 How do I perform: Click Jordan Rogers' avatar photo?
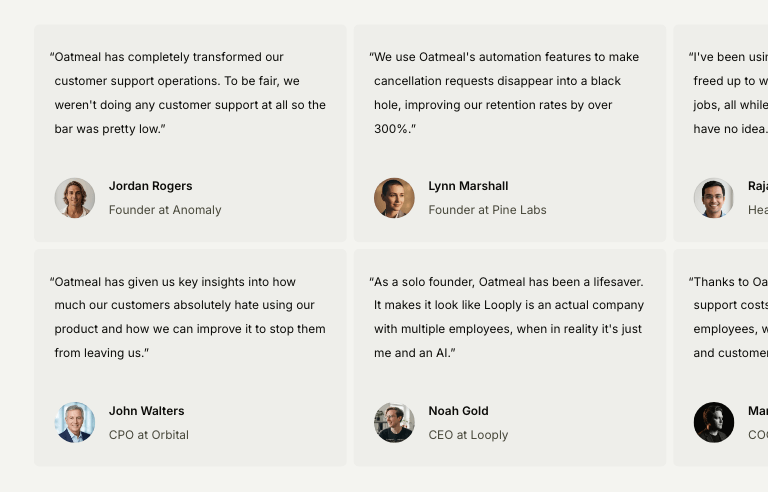[x=75, y=198]
